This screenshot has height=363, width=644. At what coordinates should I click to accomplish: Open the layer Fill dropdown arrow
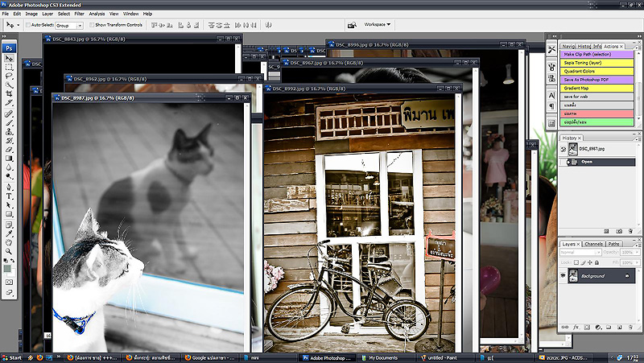(637, 262)
